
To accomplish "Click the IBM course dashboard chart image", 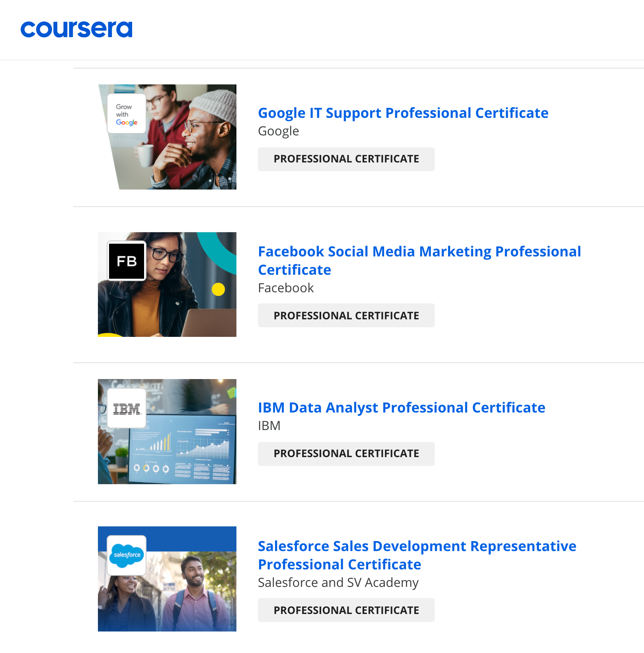I will coord(187,446).
